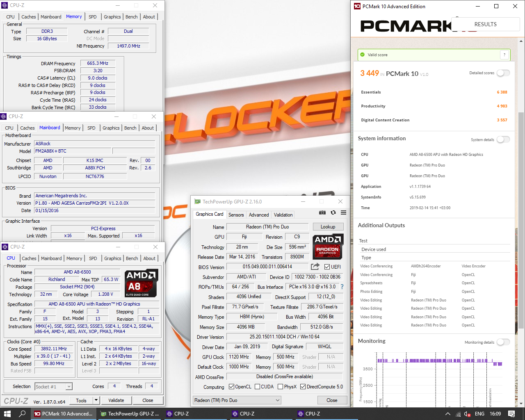
Task: Open the GPU-Z hamburger menu icon
Action: (x=343, y=212)
